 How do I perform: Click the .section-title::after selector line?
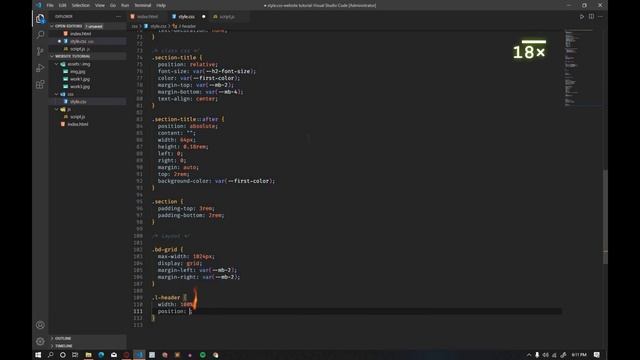point(188,119)
